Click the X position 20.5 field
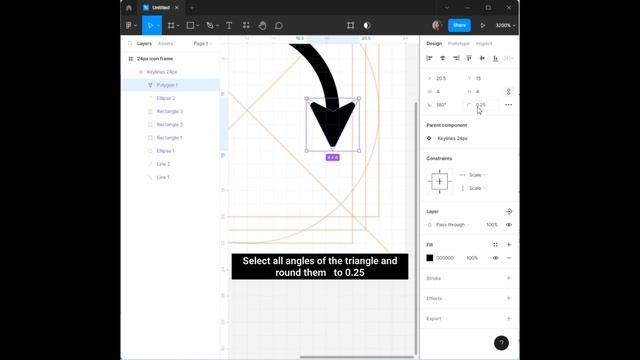 coord(441,78)
